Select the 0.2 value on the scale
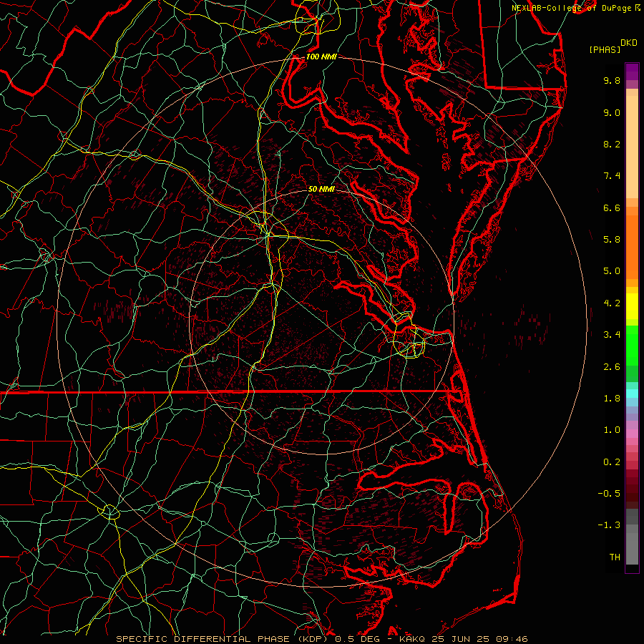The width and height of the screenshot is (644, 644). [x=612, y=462]
